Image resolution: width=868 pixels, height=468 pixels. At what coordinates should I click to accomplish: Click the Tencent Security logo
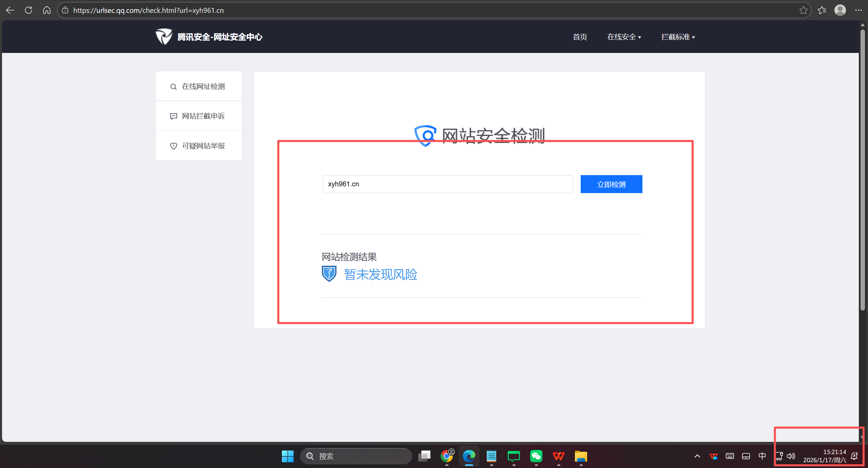(164, 37)
